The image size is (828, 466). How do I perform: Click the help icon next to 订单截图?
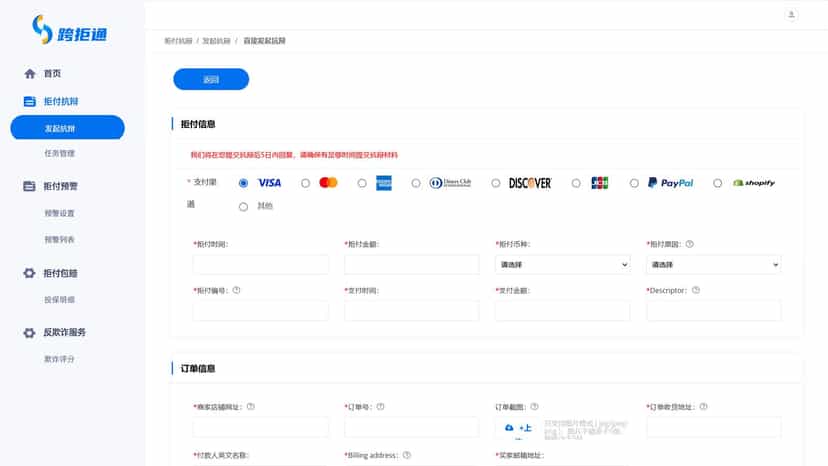pyautogui.click(x=534, y=406)
